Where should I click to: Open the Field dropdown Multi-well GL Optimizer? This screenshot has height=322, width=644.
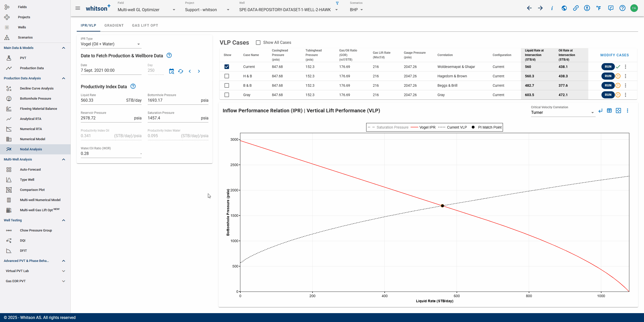pos(146,10)
